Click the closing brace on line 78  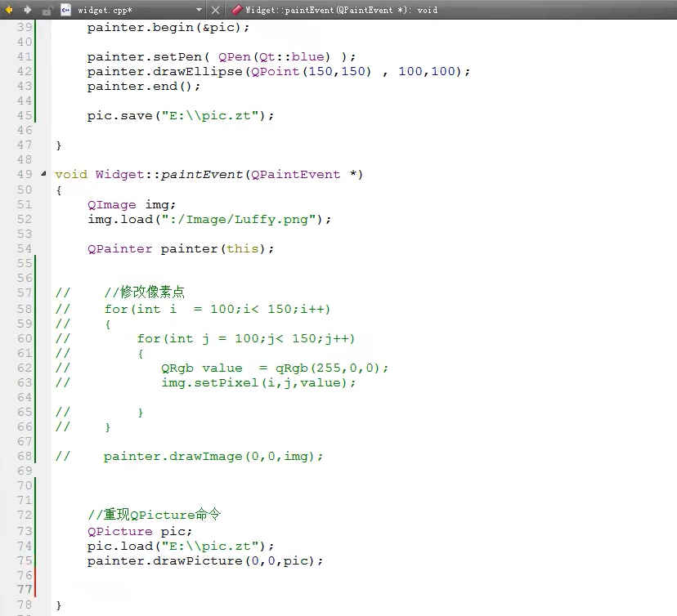[x=59, y=605]
